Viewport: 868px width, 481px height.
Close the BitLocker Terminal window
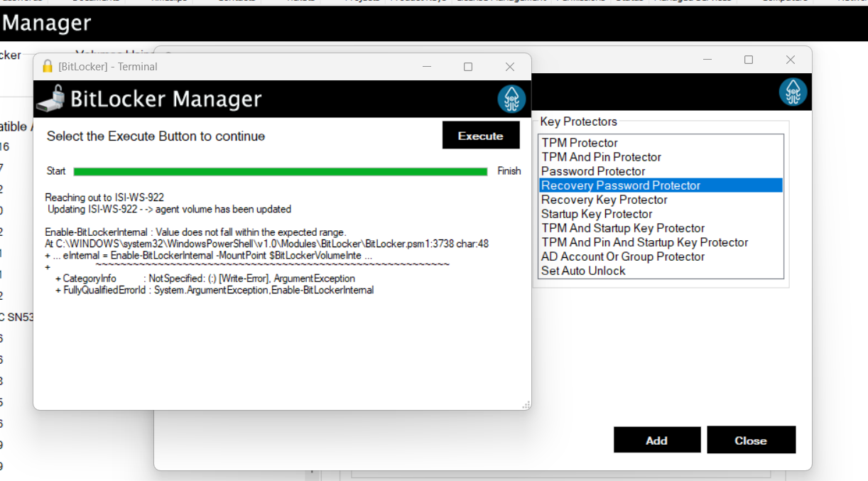(509, 66)
